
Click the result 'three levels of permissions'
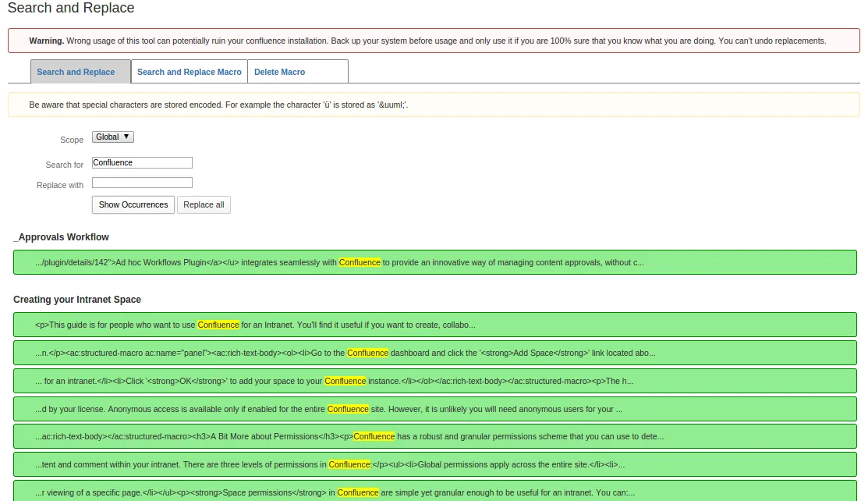coord(435,464)
